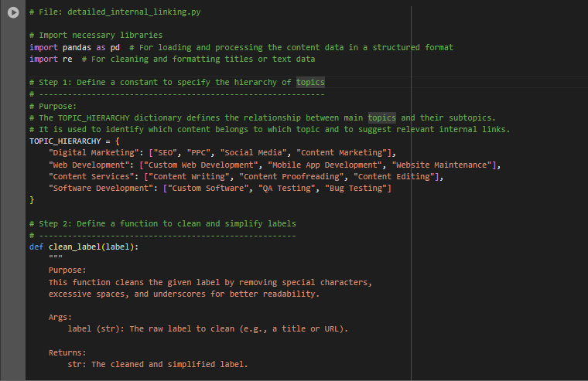Click the "Custom Web Development" string value
588x381 pixels.
pos(201,165)
